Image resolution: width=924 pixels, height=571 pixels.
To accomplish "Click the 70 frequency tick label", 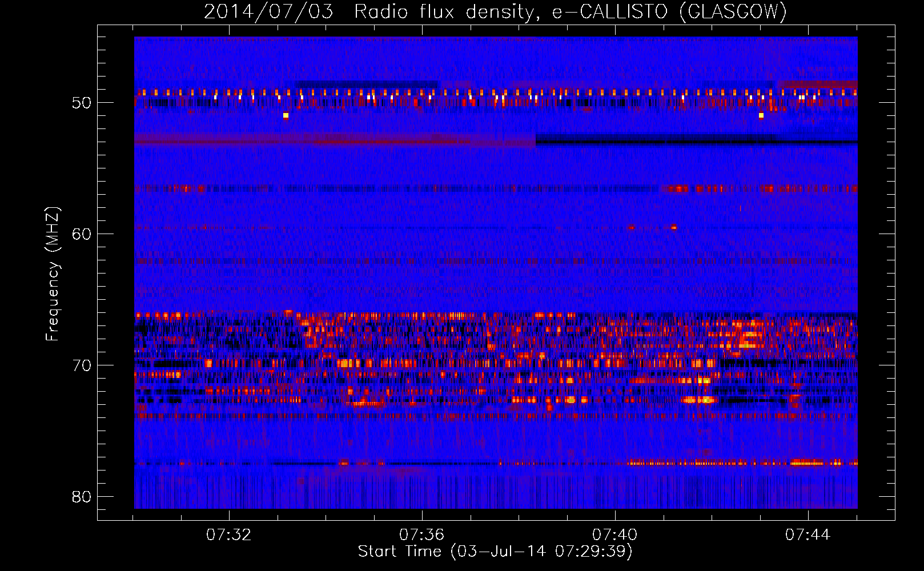I will pos(82,365).
